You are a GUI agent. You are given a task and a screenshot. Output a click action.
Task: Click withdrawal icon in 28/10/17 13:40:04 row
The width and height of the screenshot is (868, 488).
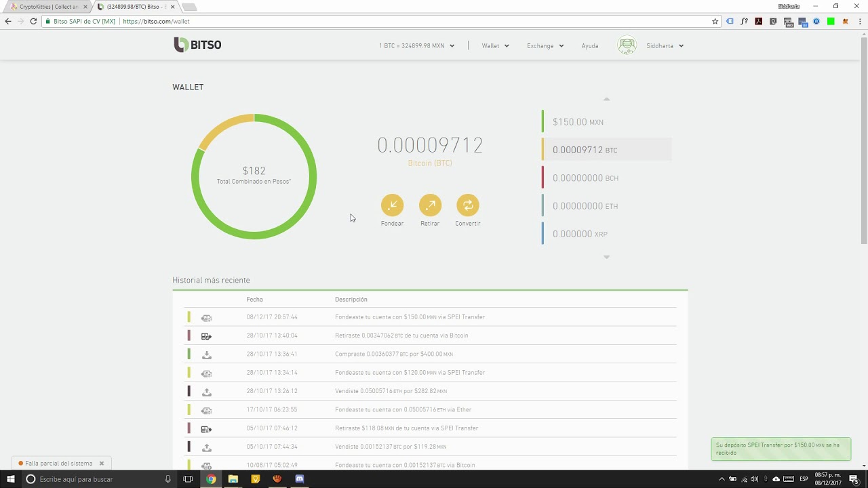point(207,335)
